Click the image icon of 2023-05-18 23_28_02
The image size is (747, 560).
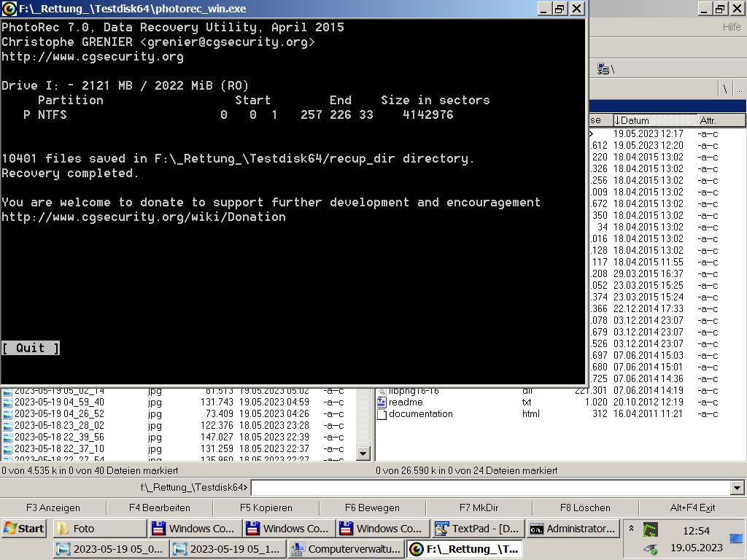coord(7,426)
